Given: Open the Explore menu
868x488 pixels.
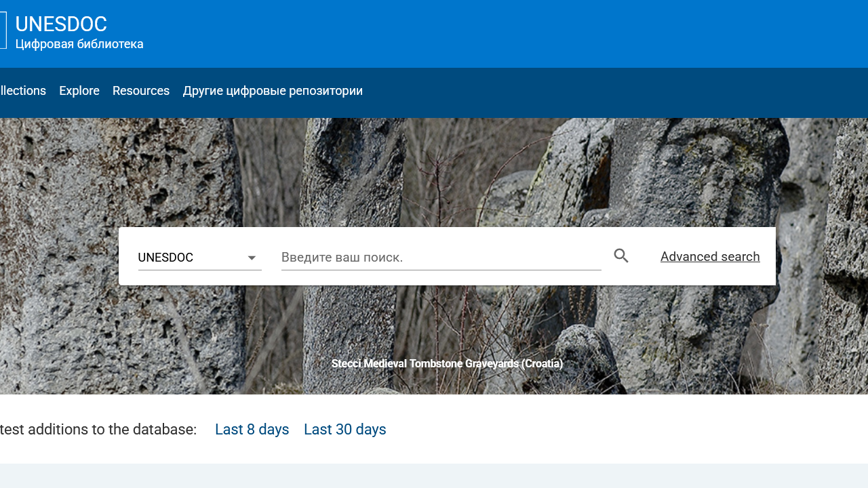Looking at the screenshot, I should 79,91.
